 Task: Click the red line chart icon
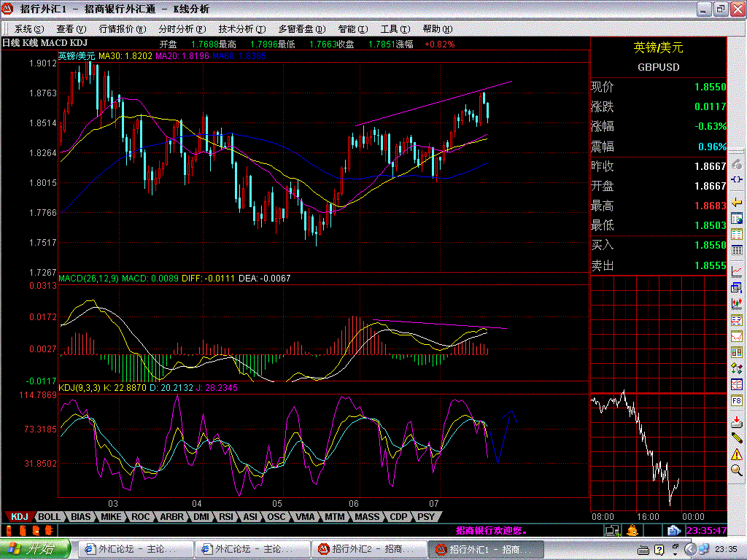pos(737,271)
